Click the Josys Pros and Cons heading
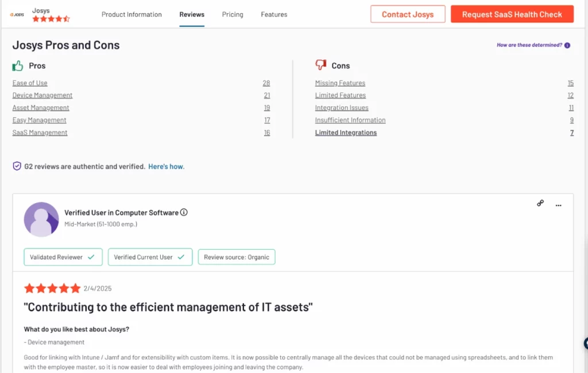Screen dimensions: 588x373 [66, 45]
